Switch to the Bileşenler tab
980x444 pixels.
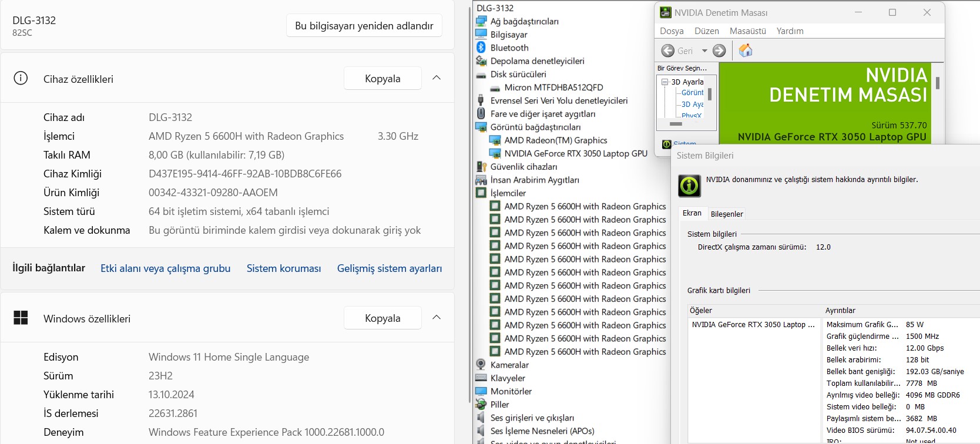point(727,214)
